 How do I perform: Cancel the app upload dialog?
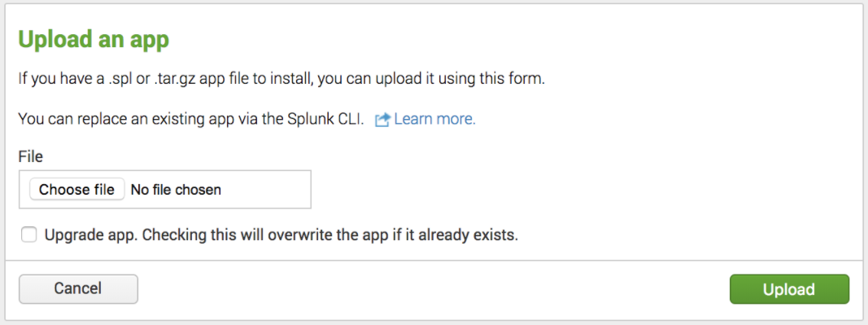click(78, 289)
